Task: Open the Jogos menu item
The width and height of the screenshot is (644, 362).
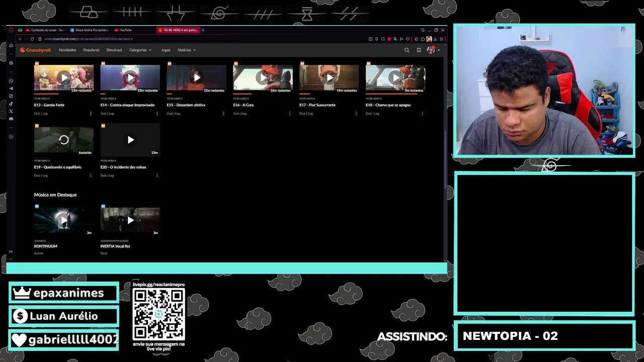Action: click(x=166, y=50)
